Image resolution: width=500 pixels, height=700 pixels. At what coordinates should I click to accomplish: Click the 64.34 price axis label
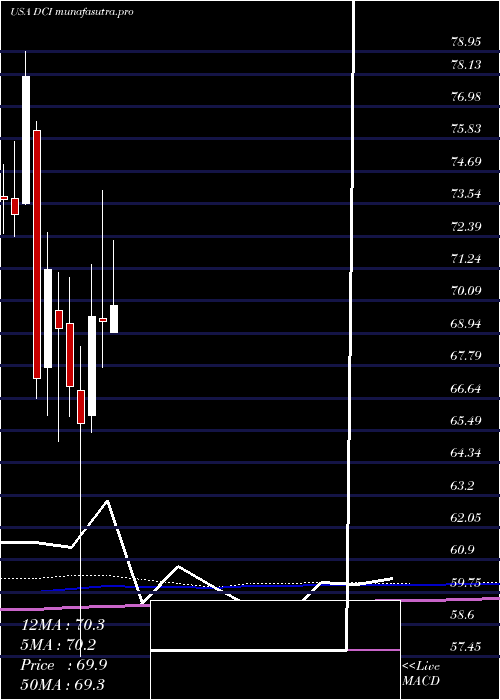(466, 454)
